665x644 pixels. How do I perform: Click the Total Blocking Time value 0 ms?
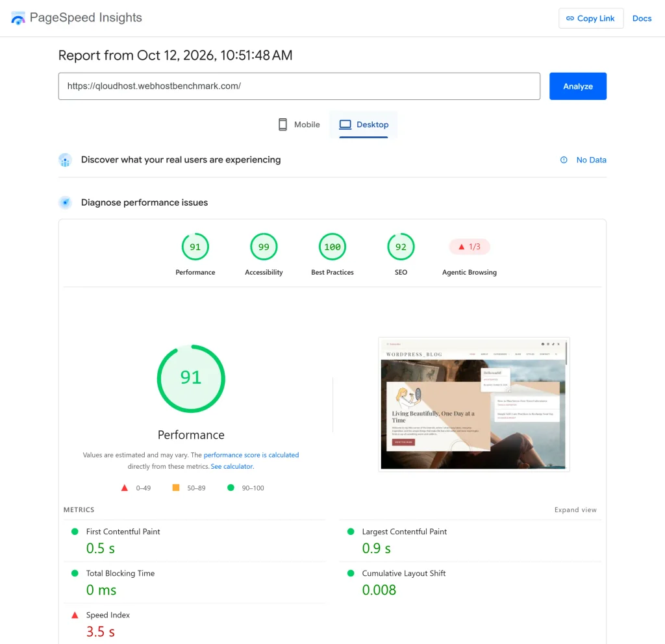click(x=101, y=589)
